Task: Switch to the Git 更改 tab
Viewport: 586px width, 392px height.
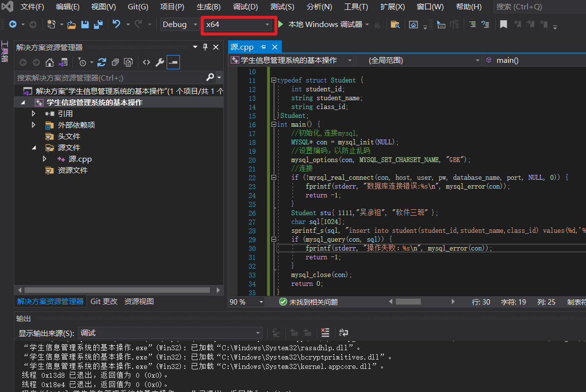Action: (x=104, y=301)
